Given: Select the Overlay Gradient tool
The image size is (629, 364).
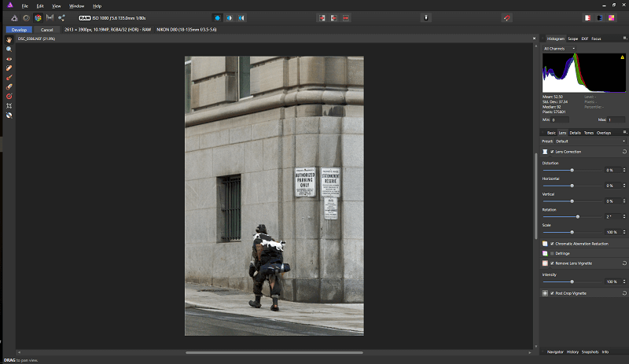Looking at the screenshot, I should click(9, 97).
